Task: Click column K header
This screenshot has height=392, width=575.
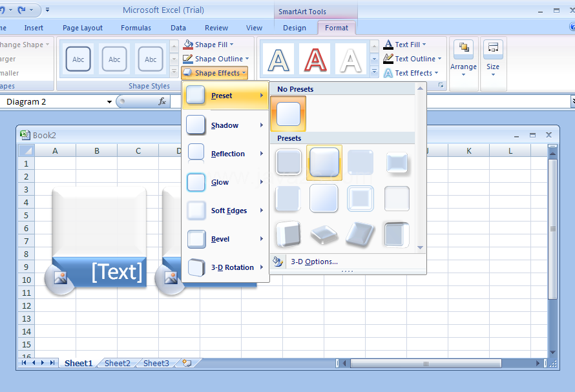Action: pyautogui.click(x=468, y=150)
